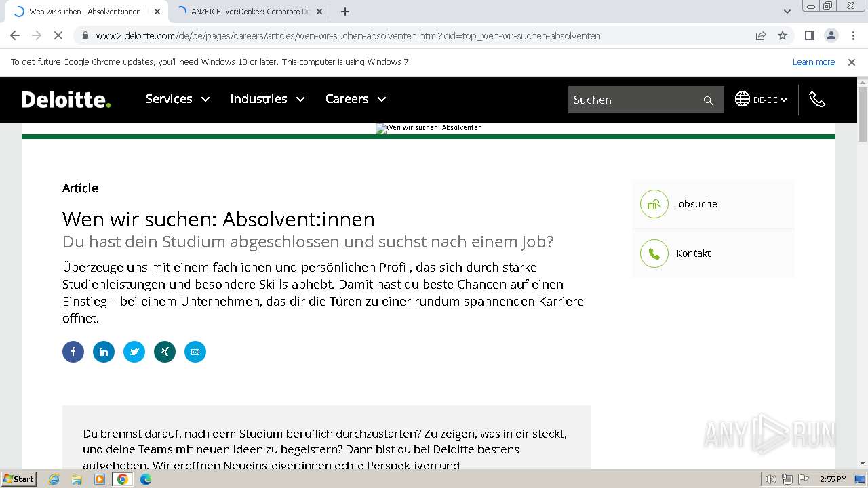Close the Wen wir suchen tab
Screen dimensions: 868x488
pyautogui.click(x=157, y=12)
